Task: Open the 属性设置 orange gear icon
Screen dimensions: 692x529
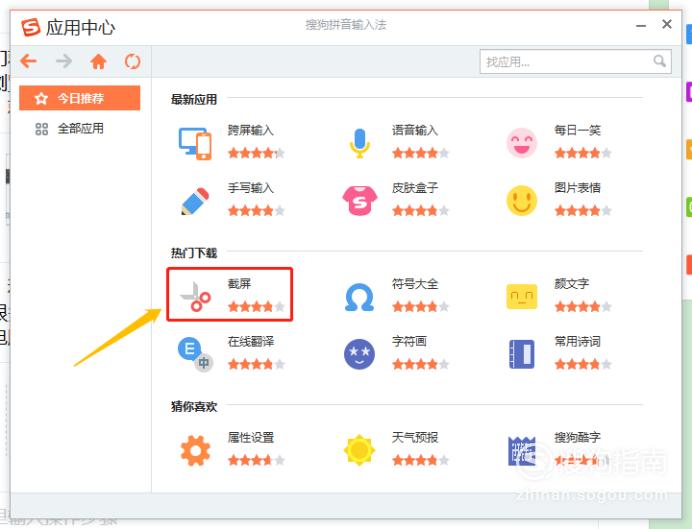Action: (196, 450)
